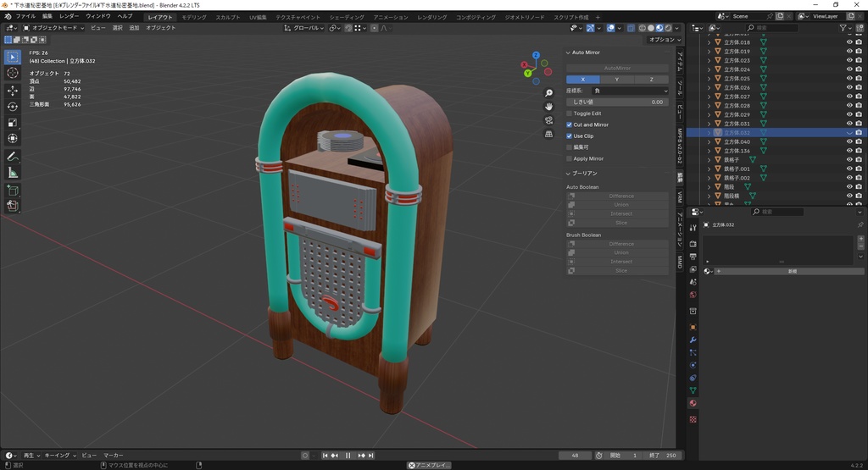
Task: Open the アイテム sidebar tab
Action: point(680,60)
